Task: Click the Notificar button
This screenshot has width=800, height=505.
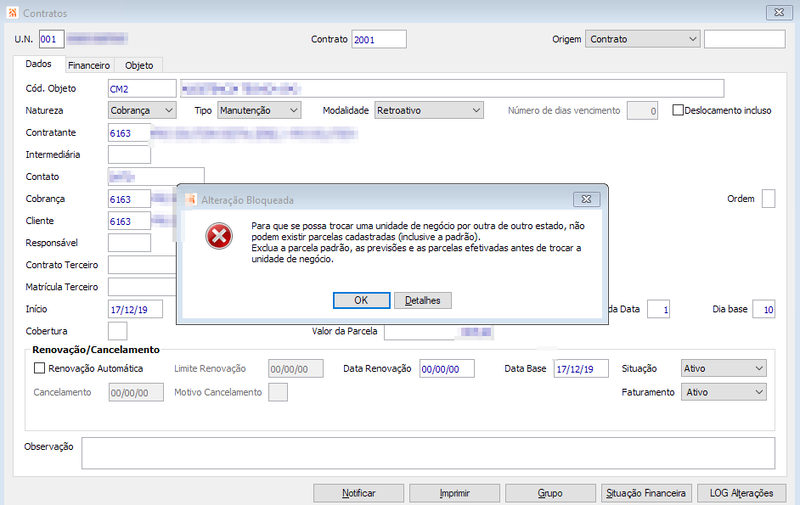Action: (359, 493)
